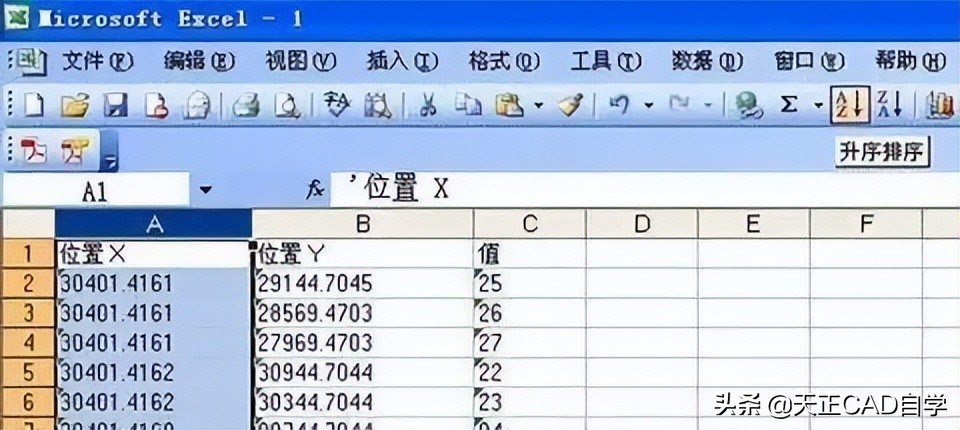Select row 1 header
960x430 pixels.
[x=28, y=254]
